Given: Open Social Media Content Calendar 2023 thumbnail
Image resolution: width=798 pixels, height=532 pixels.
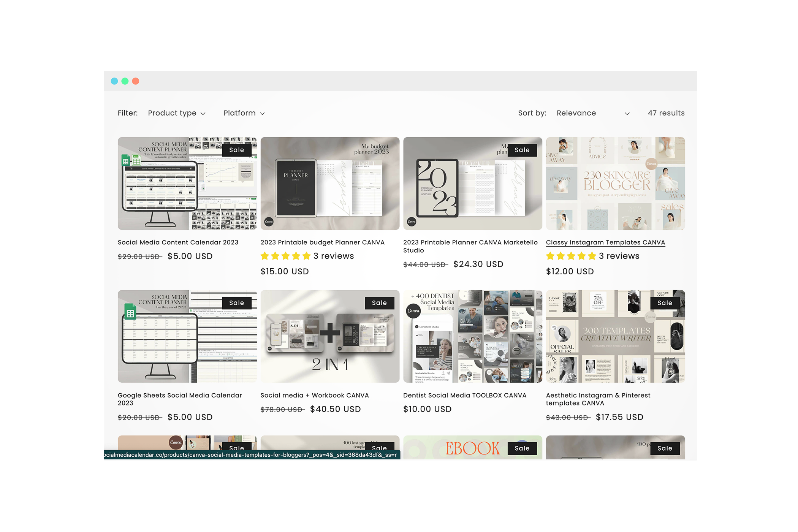Looking at the screenshot, I should pos(187,183).
